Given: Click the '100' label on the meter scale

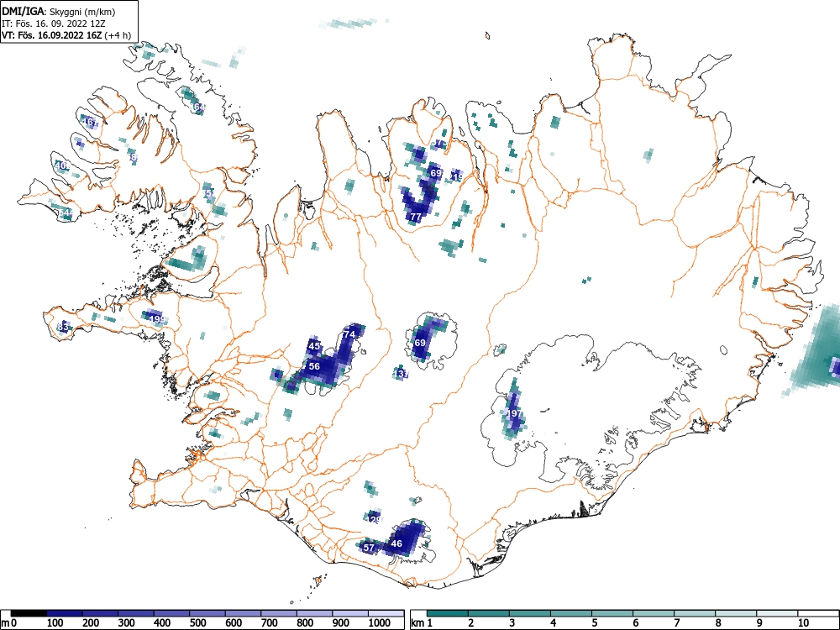Looking at the screenshot, I should tap(55, 623).
